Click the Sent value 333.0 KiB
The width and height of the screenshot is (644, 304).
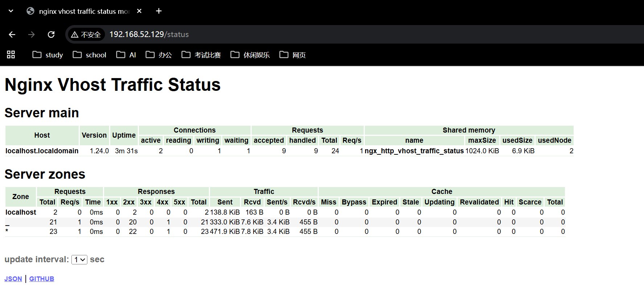tap(225, 222)
